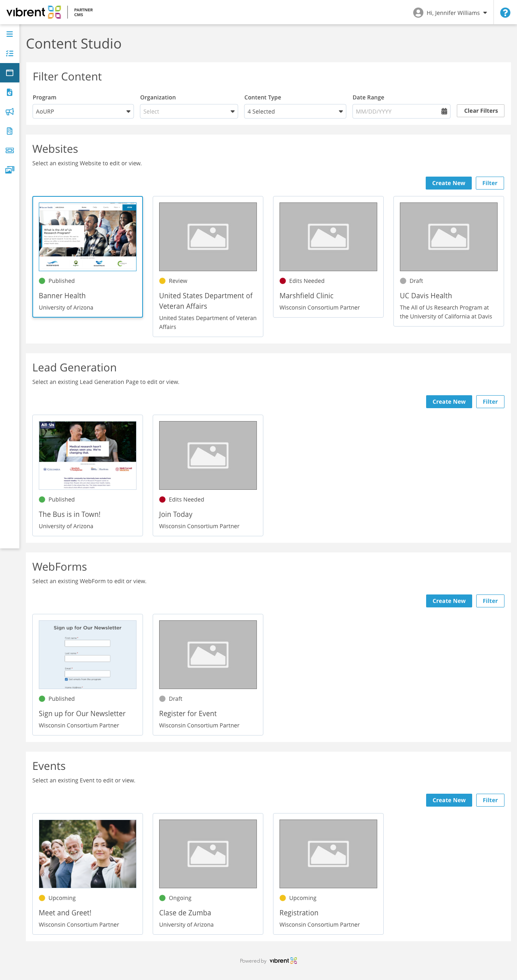The image size is (517, 980).
Task: Open the Veteran Affairs placeholder thumbnail
Action: [x=208, y=237]
